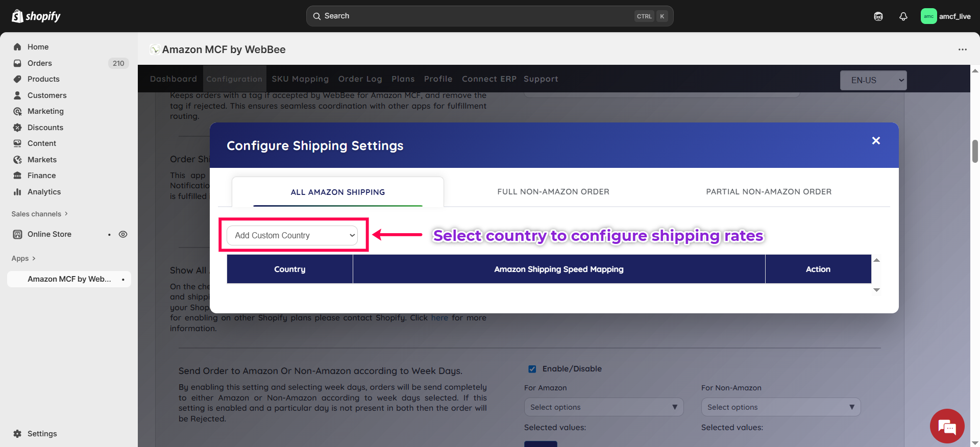
Task: Open the Sidekick assistant icon in top bar
Action: (x=878, y=16)
